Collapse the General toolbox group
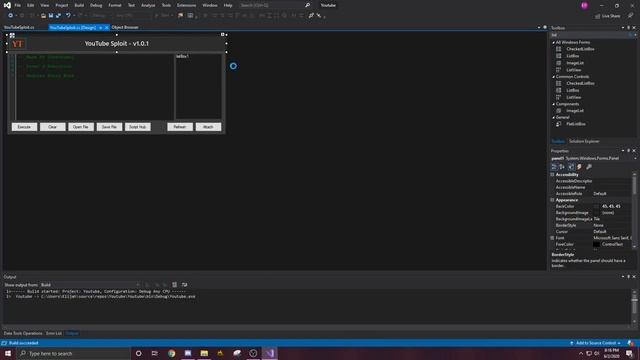The height and width of the screenshot is (360, 640). (553, 117)
